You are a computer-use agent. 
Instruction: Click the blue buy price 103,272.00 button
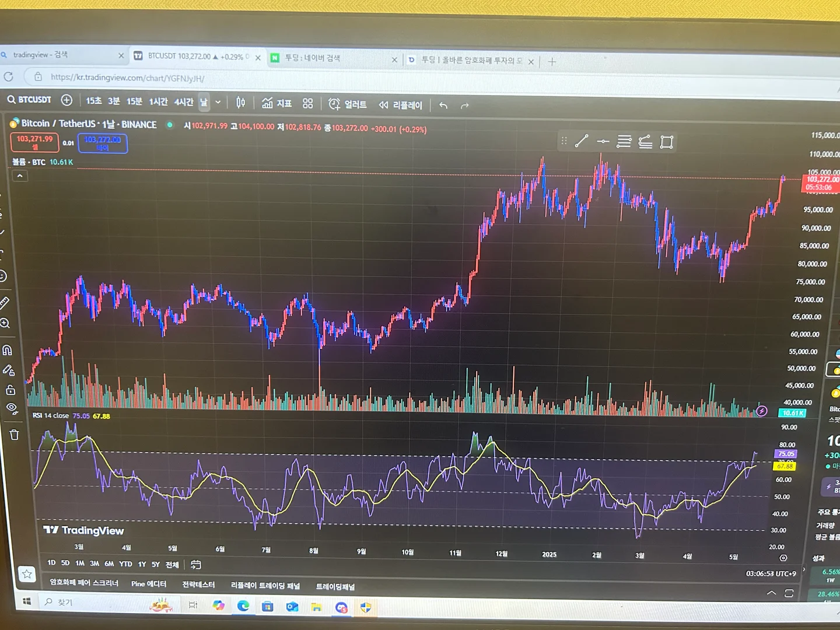tap(103, 143)
